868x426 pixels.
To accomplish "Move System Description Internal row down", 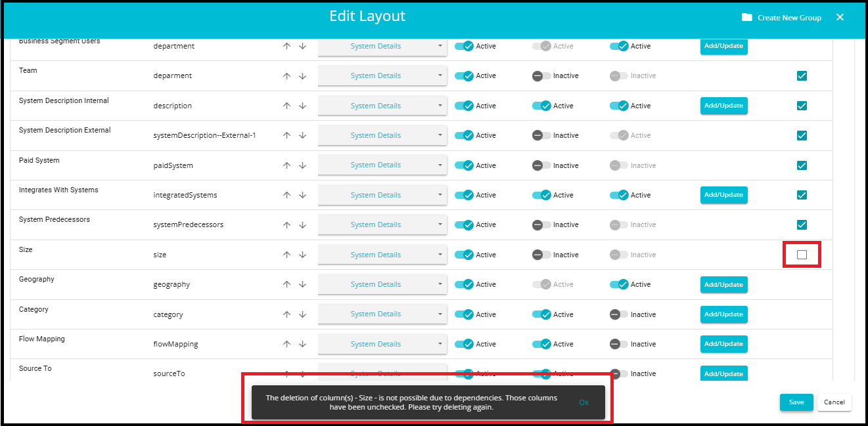I will 302,106.
